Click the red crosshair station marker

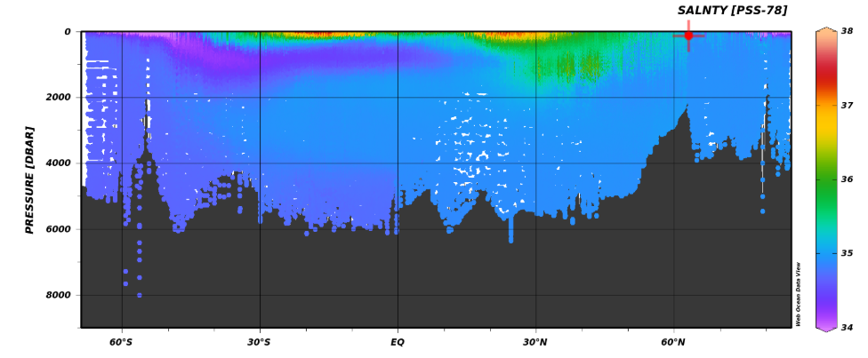(688, 36)
